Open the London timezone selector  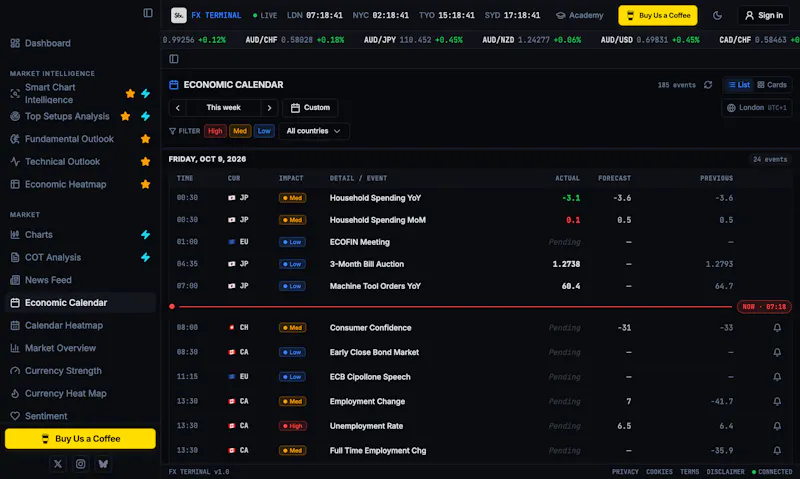point(757,108)
